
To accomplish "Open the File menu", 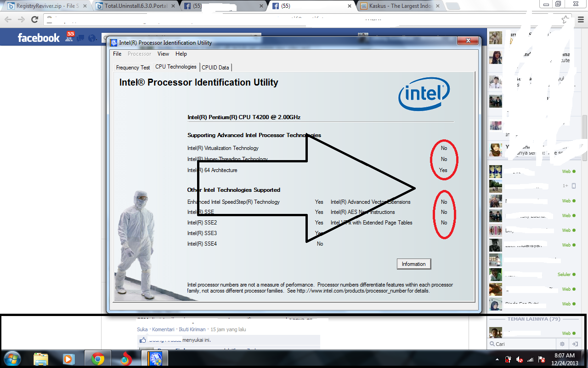I will click(117, 54).
